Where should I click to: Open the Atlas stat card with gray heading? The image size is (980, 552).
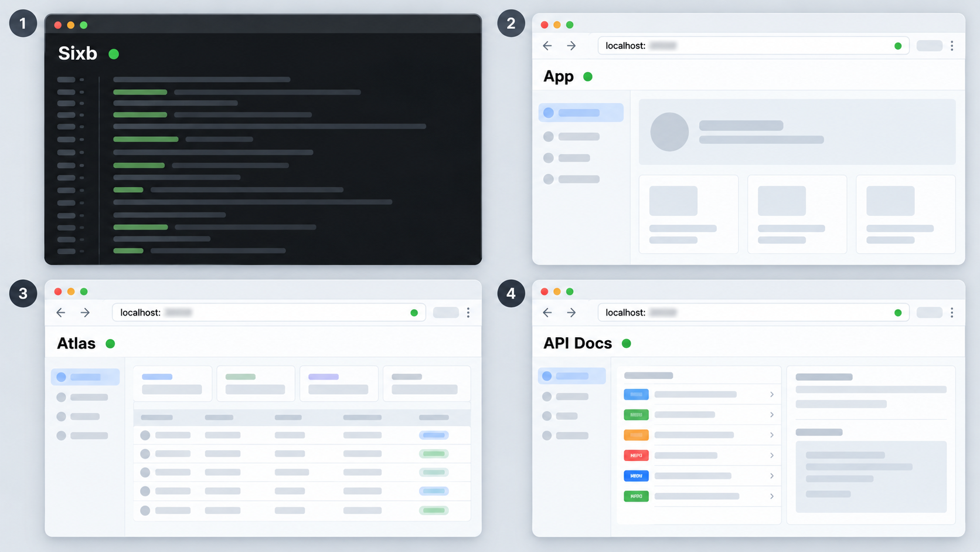pos(427,384)
